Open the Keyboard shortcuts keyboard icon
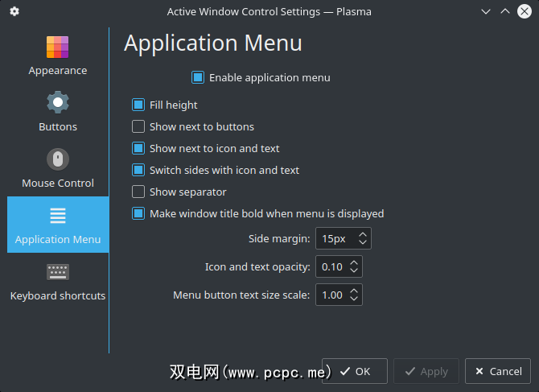The image size is (539, 392). click(58, 272)
